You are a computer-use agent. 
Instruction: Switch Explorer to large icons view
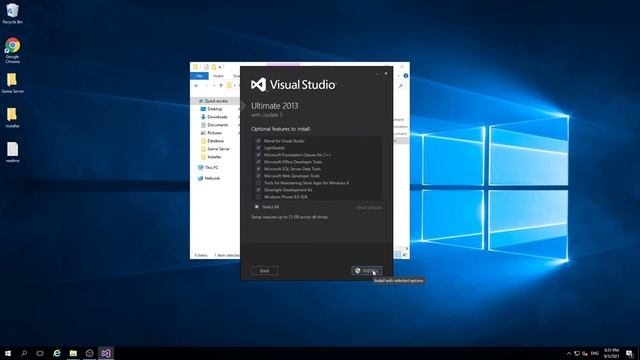[405, 255]
